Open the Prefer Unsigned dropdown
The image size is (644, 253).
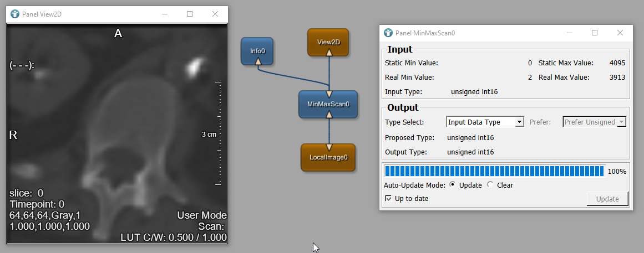point(594,122)
